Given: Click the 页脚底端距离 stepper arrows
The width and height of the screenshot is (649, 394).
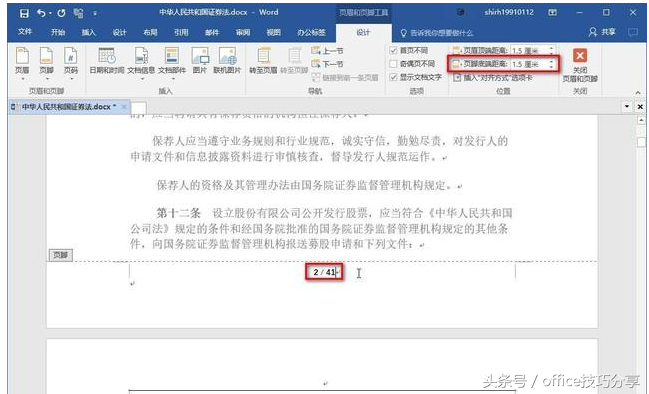Looking at the screenshot, I should (551, 64).
